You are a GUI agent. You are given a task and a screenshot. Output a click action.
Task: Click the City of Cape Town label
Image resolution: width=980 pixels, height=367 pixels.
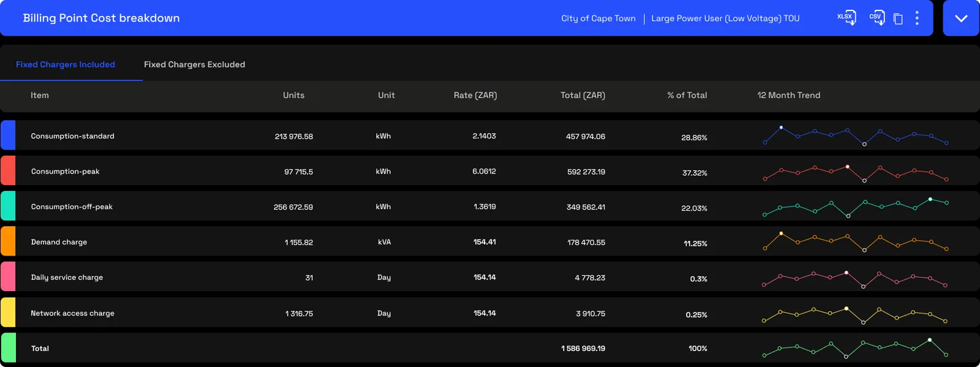[x=598, y=18]
